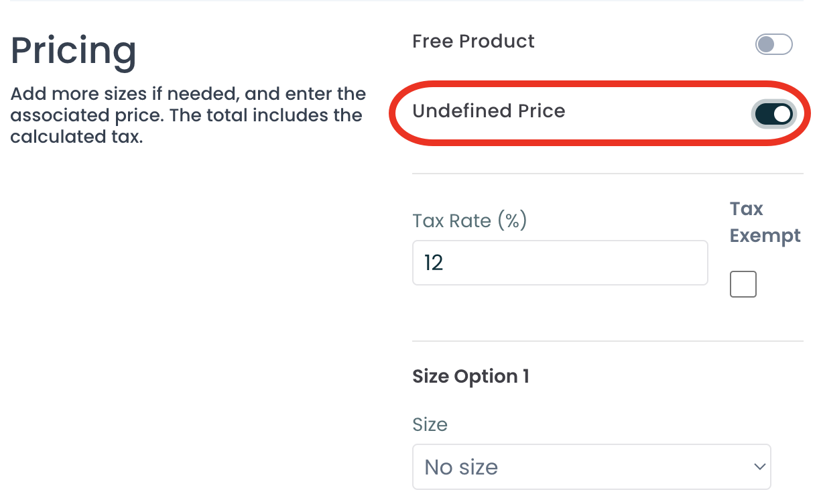Enable the Free Product toggle

click(x=773, y=45)
